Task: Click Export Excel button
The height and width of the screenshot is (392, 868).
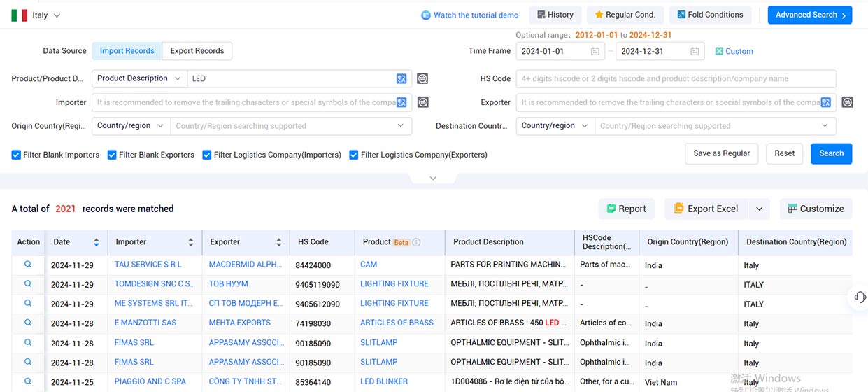Action: 705,209
